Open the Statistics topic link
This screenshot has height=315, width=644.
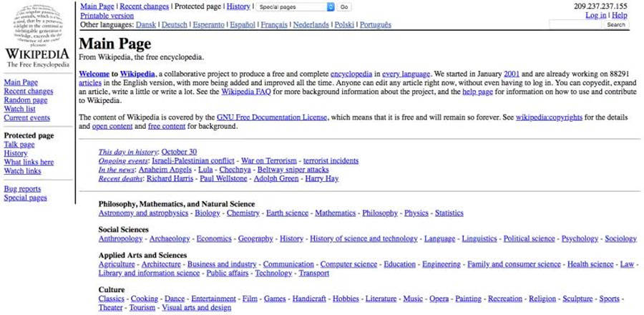pos(449,213)
